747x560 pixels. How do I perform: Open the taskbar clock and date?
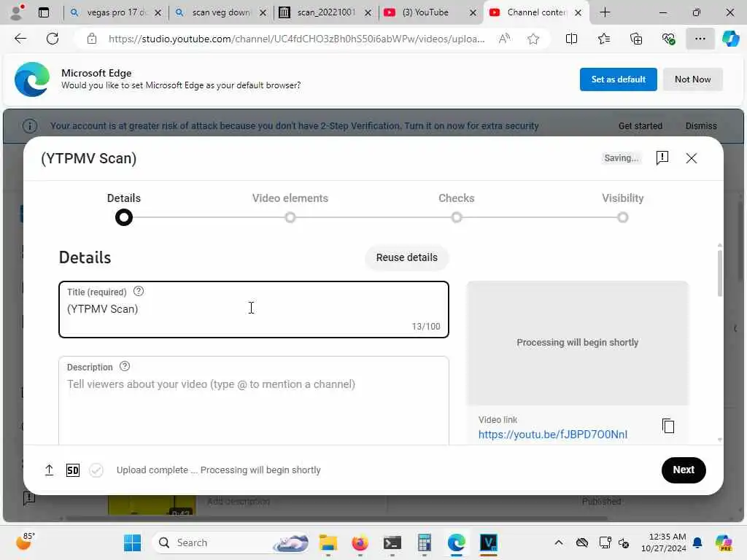664,542
